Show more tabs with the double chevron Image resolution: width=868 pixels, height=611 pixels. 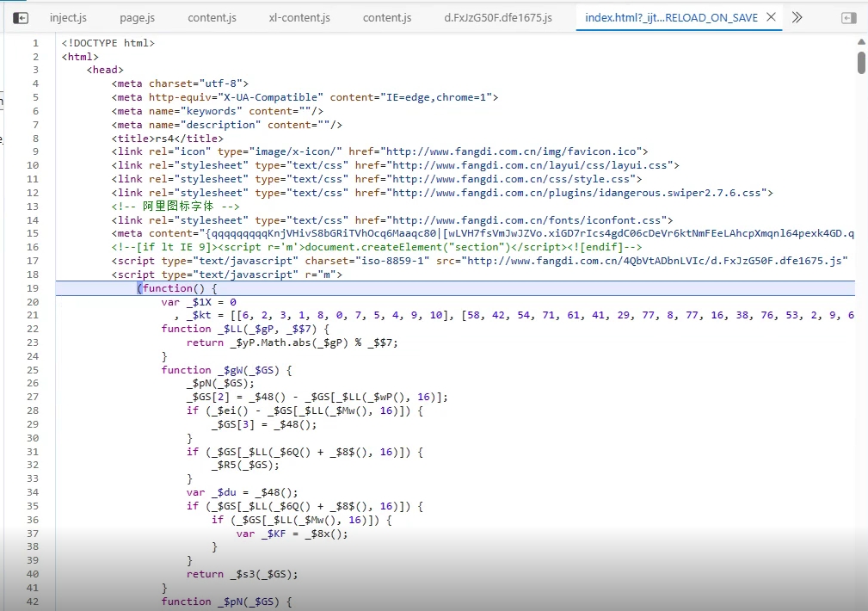coord(797,17)
